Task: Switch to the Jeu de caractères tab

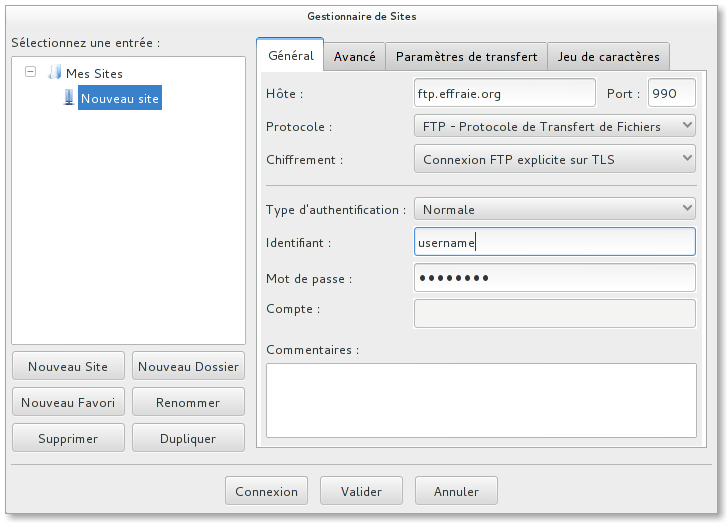Action: (608, 57)
